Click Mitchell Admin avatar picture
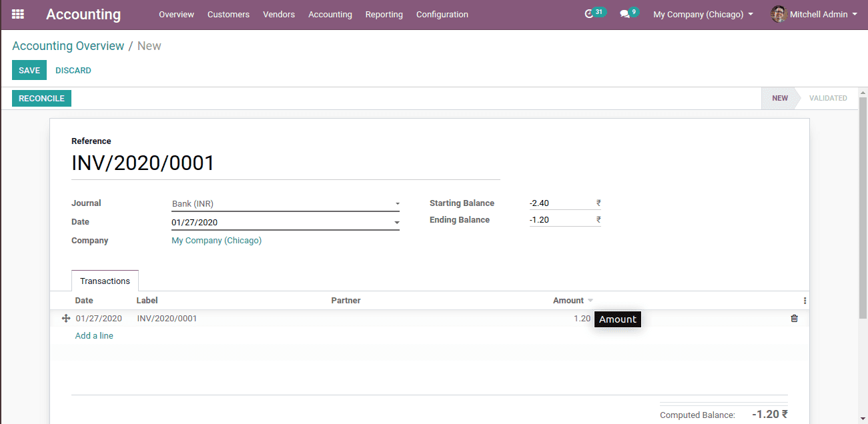The width and height of the screenshot is (868, 424). click(779, 14)
